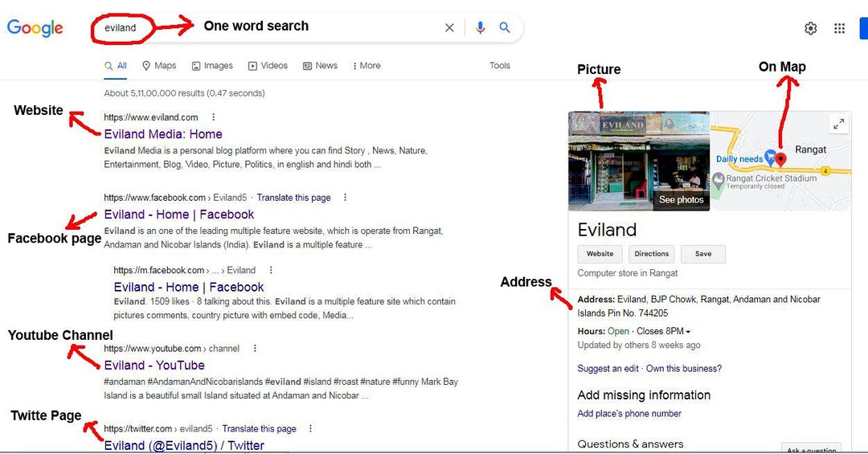This screenshot has width=868, height=454.
Task: Click the Google logo
Action: click(x=35, y=27)
